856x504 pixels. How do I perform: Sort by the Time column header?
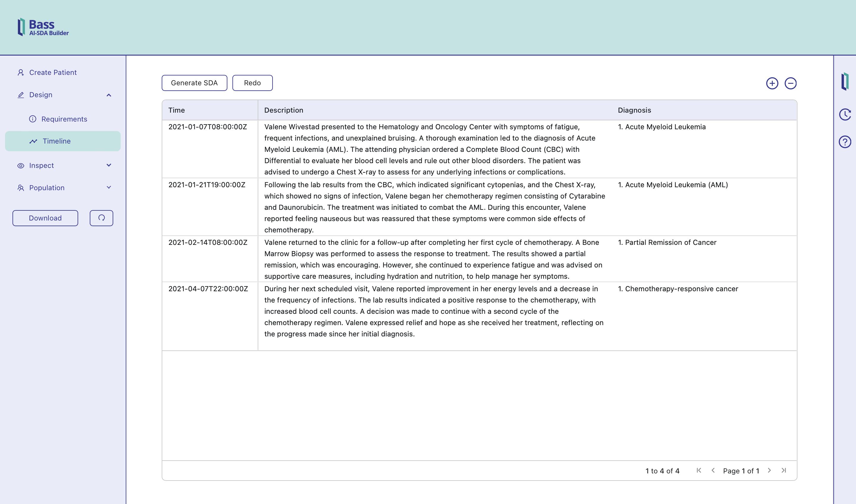(x=210, y=110)
